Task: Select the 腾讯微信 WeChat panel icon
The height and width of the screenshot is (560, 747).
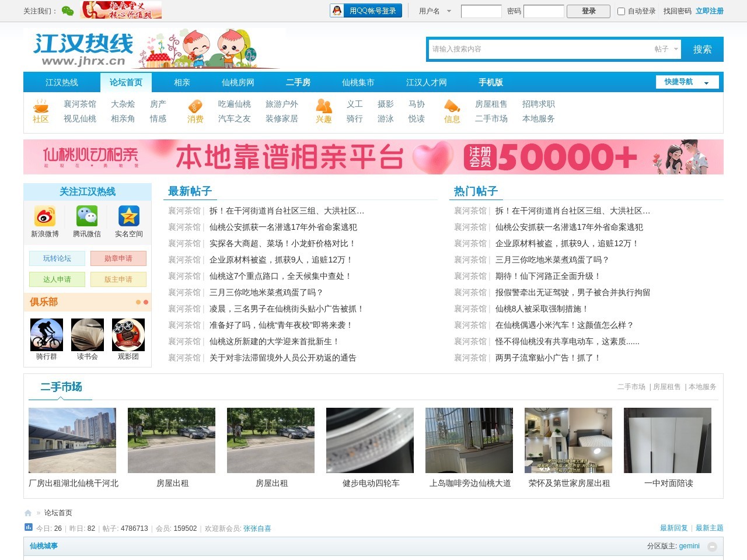Action: [x=87, y=216]
